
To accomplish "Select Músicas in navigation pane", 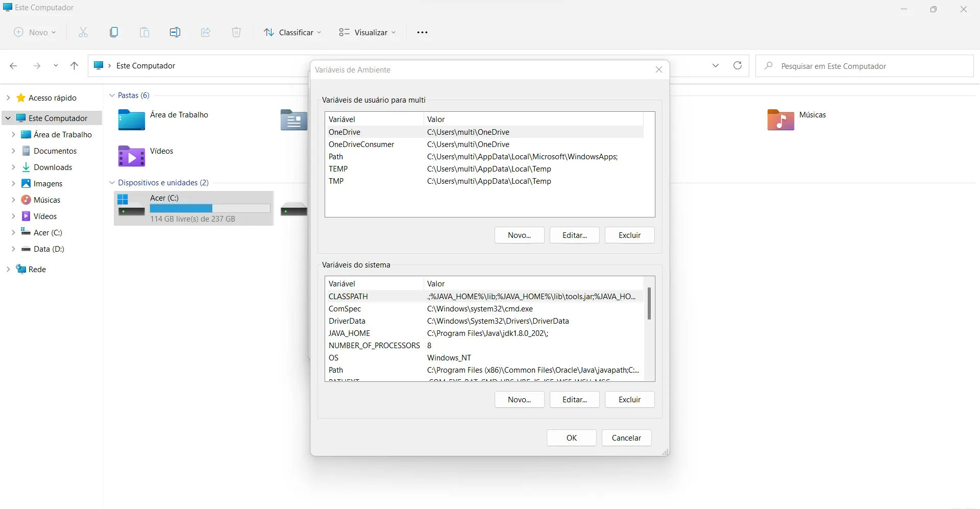I will 47,200.
